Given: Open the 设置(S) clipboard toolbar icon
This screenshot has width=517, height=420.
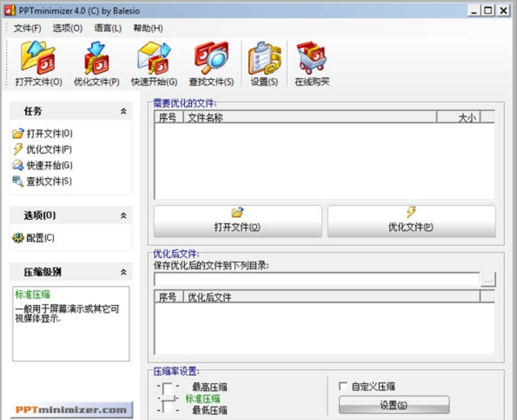Looking at the screenshot, I should (x=264, y=64).
